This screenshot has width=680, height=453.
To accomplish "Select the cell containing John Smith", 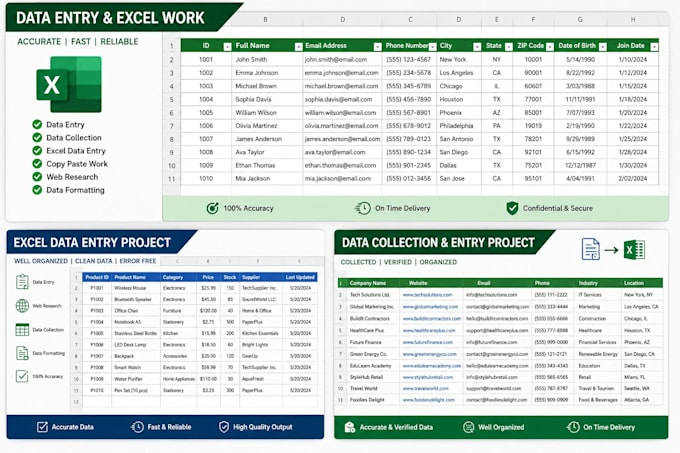I will 267,59.
